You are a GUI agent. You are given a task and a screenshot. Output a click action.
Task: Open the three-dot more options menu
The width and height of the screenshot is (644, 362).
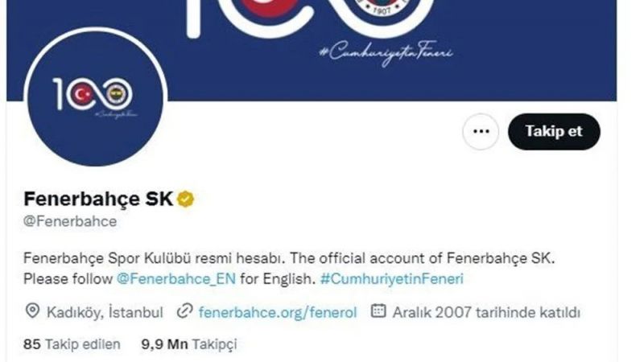[481, 132]
